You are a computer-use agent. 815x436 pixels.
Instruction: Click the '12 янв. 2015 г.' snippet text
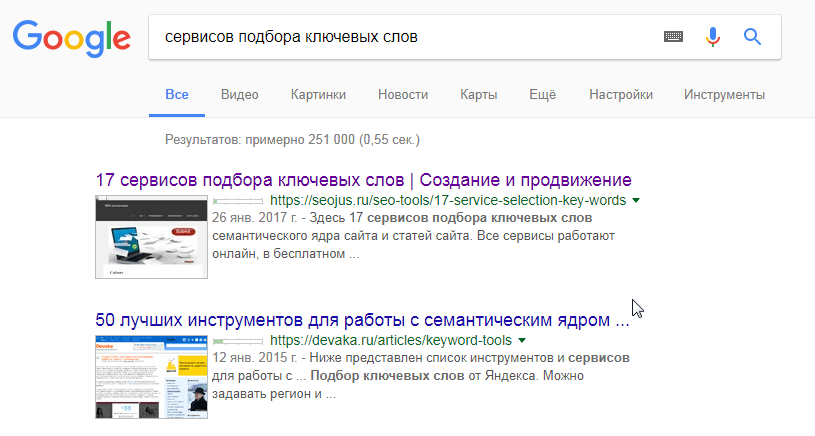255,358
